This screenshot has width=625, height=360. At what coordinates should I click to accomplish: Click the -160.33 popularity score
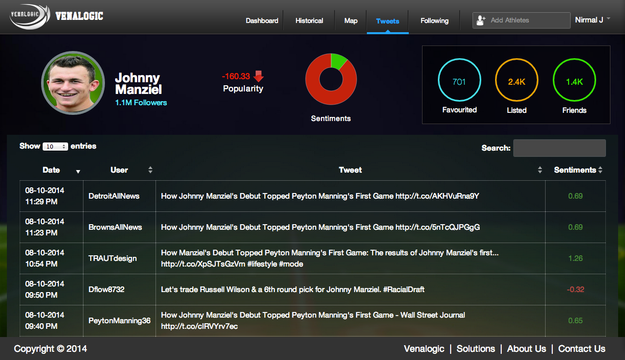236,76
